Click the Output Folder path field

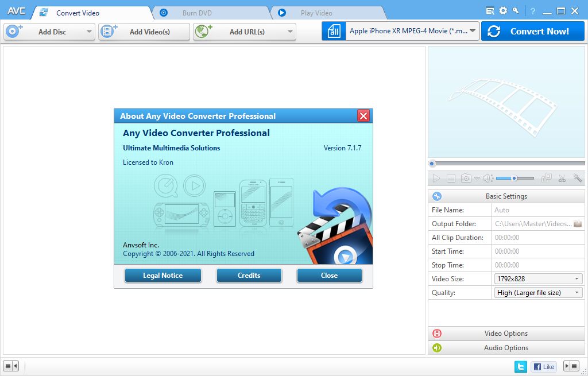[533, 224]
